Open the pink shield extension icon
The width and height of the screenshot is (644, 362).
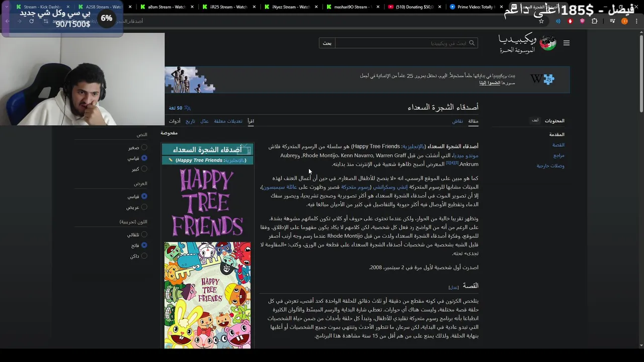click(582, 21)
